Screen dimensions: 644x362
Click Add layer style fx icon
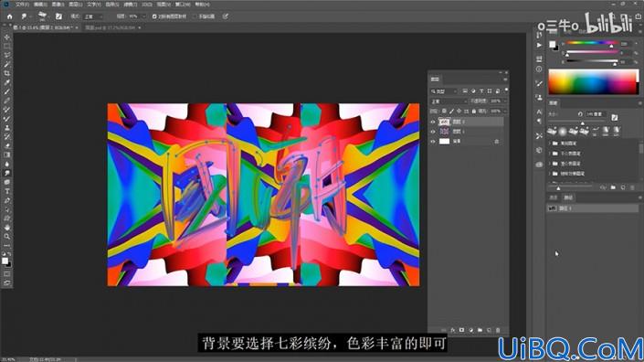[452, 330]
